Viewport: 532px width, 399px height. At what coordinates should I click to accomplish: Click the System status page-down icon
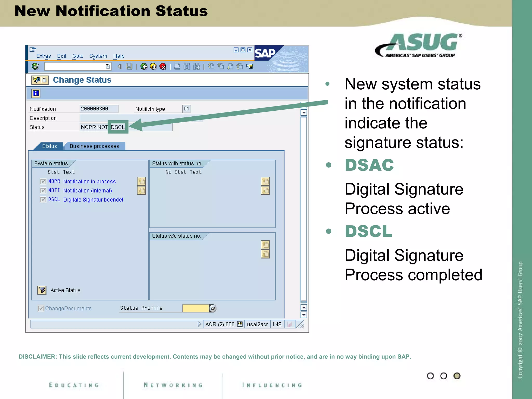pyautogui.click(x=141, y=191)
